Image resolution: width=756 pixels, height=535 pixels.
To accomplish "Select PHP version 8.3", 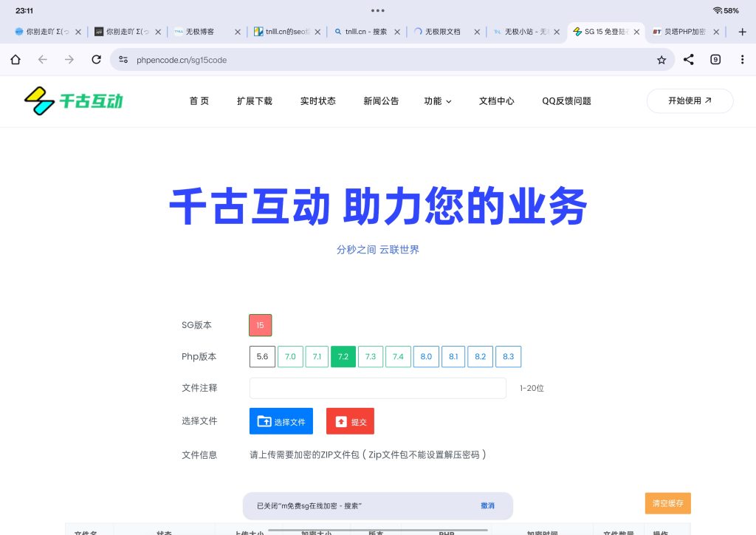I will point(508,357).
